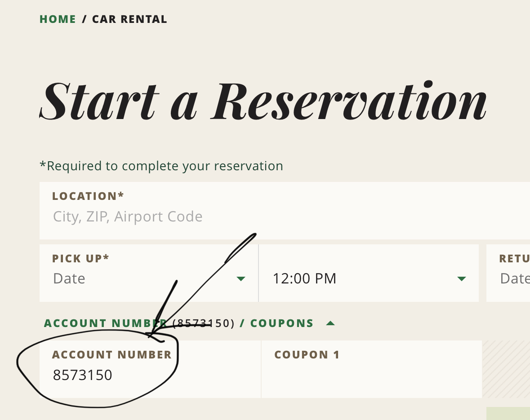The height and width of the screenshot is (420, 530).
Task: Click the Pick Up Date placeholder text
Action: coord(69,279)
